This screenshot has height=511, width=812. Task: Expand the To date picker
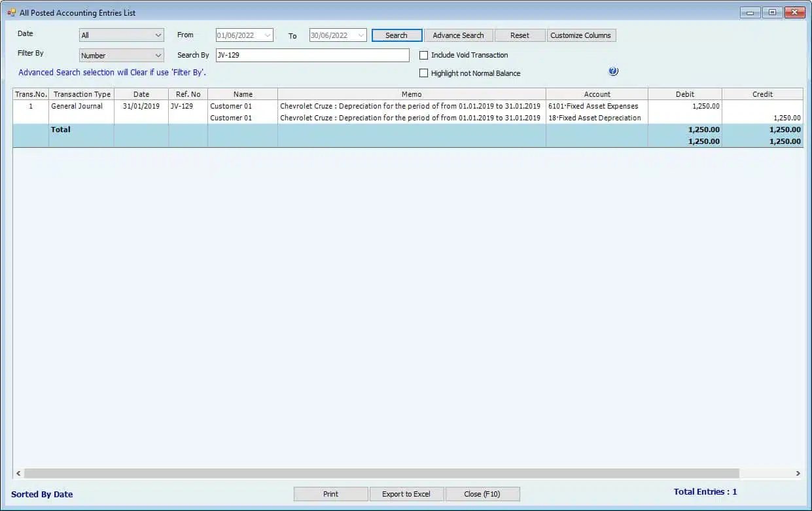(361, 35)
